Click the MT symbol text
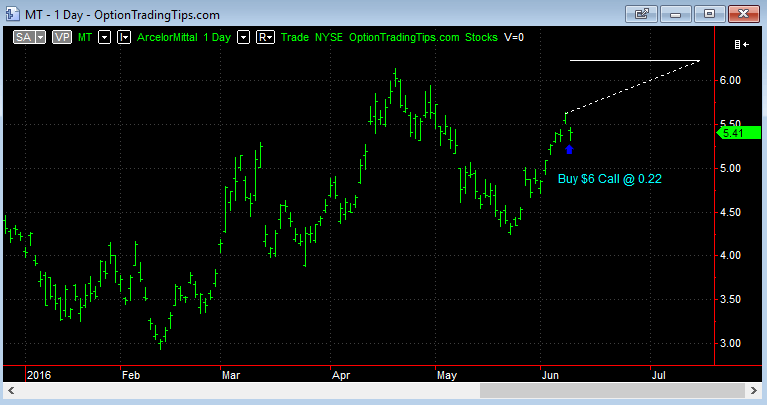Viewport: 767px width, 405px height. point(85,37)
